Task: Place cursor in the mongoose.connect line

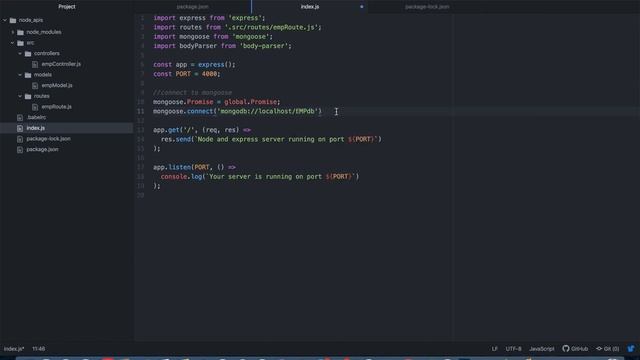Action: [238, 111]
